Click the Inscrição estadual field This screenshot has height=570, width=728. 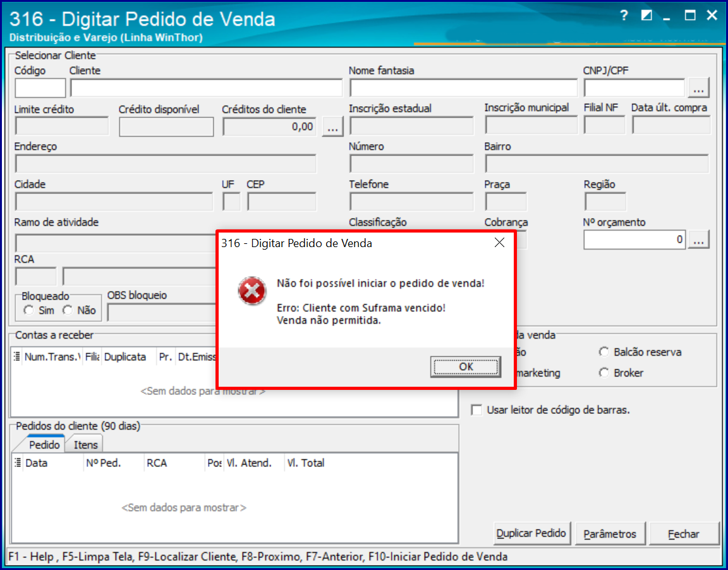411,126
